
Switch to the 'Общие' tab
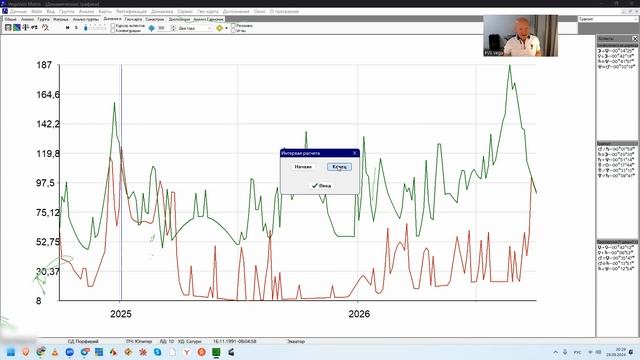[x=11, y=19]
